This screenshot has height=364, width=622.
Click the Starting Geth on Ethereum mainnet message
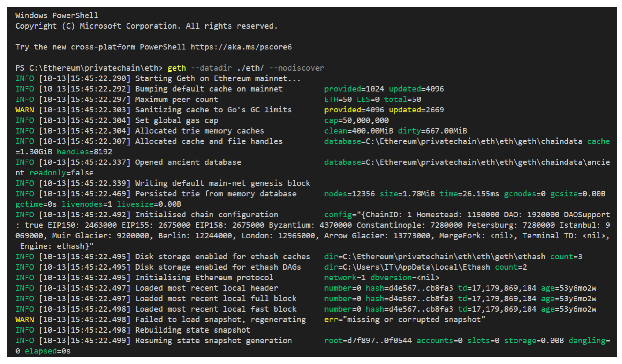click(x=218, y=78)
